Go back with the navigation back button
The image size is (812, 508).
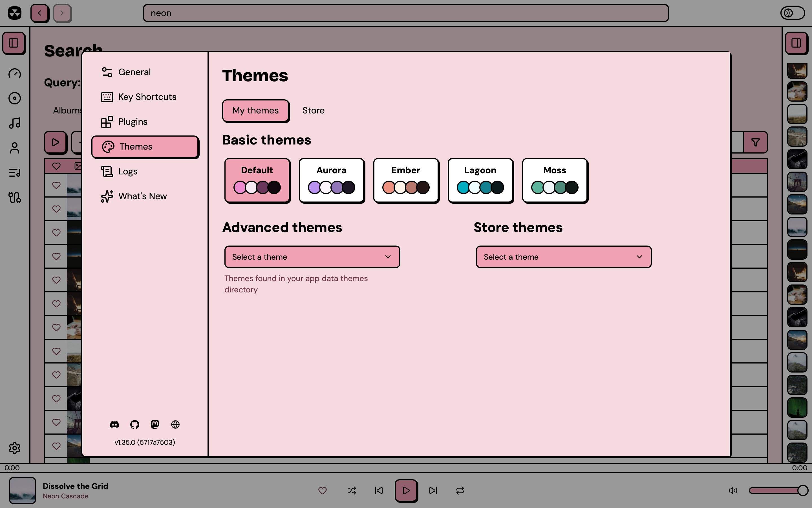click(x=40, y=13)
